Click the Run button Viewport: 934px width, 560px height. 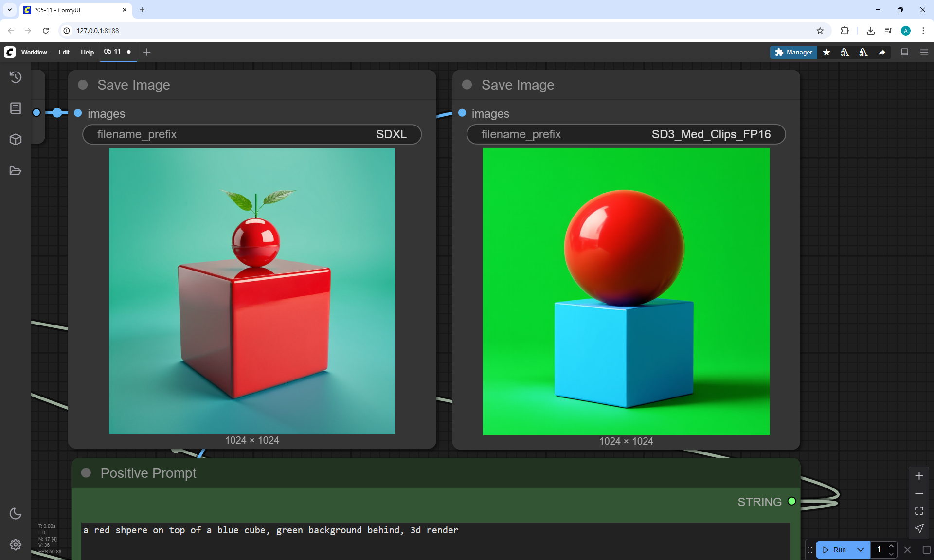point(835,550)
